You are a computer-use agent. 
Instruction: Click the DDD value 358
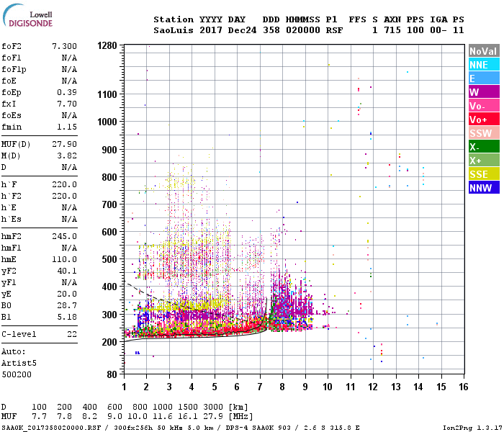click(271, 30)
